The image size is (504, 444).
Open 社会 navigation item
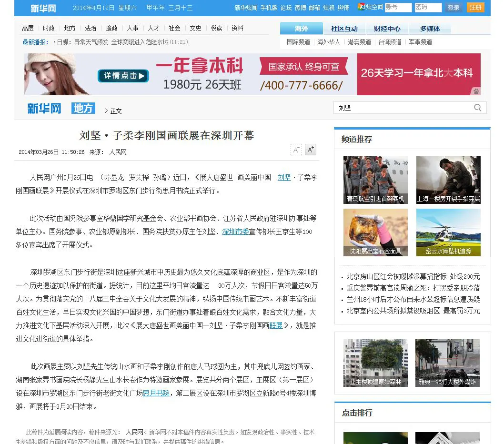tap(174, 28)
